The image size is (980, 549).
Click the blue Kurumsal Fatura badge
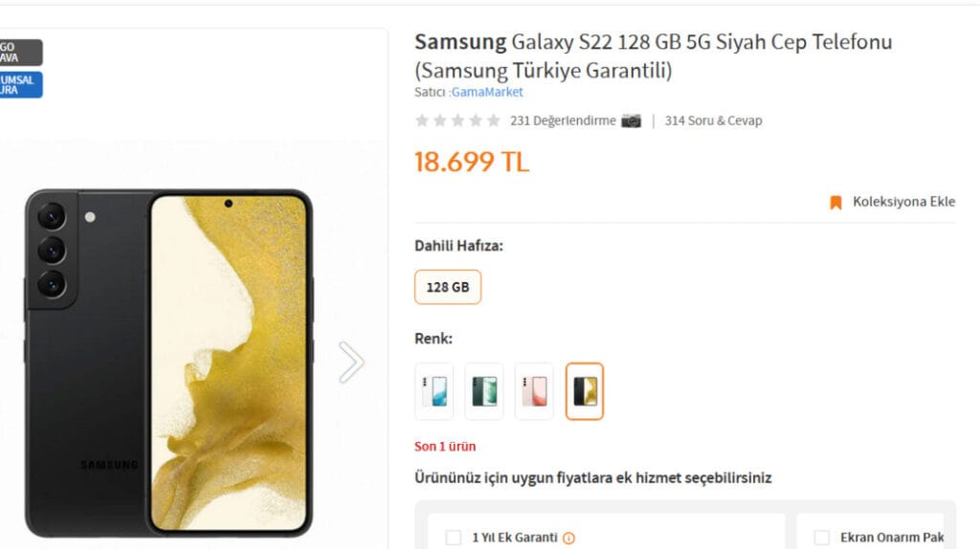[21, 85]
